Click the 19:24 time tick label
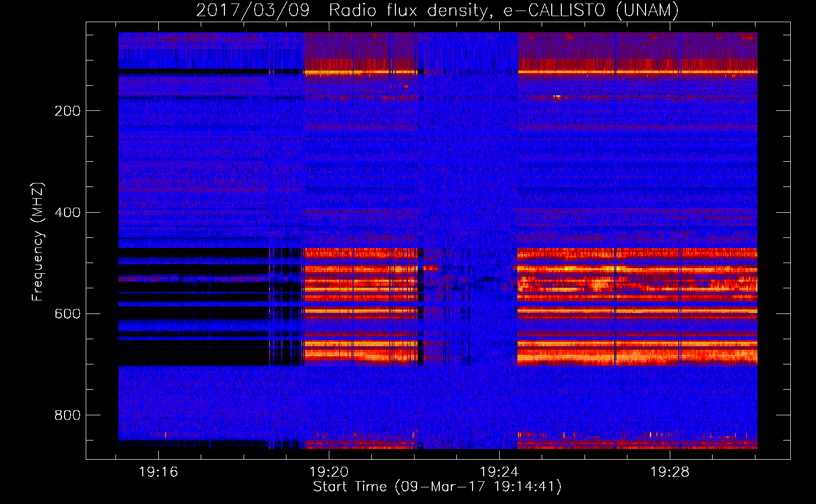The width and height of the screenshot is (816, 504). [x=499, y=472]
